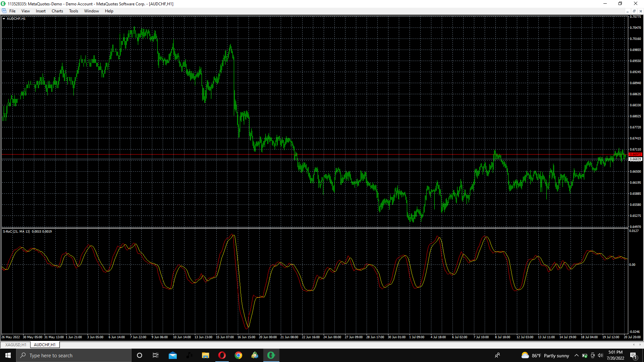Viewport: 644px width, 362px height.
Task: Open the MetaTrader 4 taskbar icon
Action: click(x=271, y=355)
